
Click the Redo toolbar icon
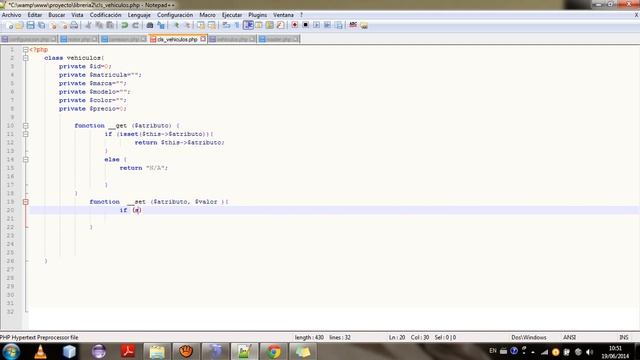pyautogui.click(x=136, y=25)
